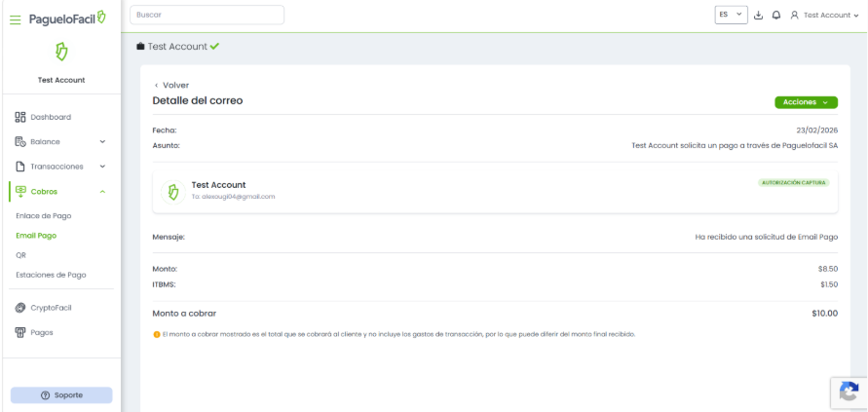Go to Enlace de Pago
868x412 pixels.
tap(44, 215)
